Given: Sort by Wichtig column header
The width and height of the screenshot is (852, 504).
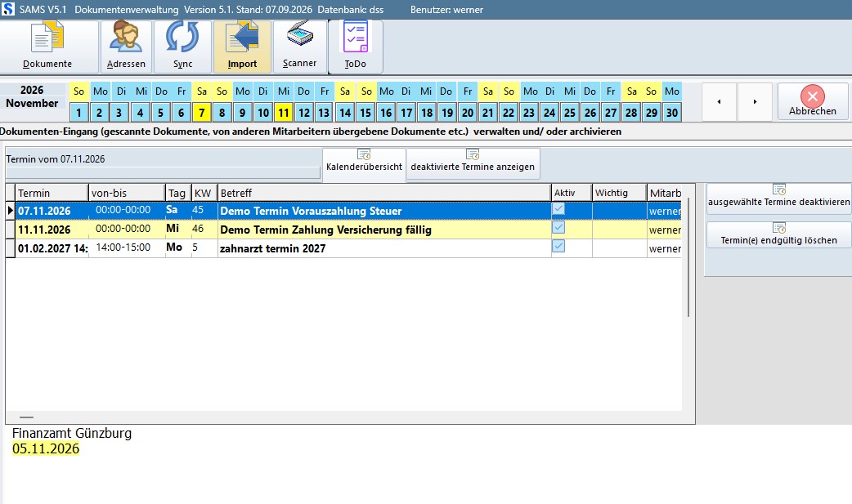Looking at the screenshot, I should 620,193.
